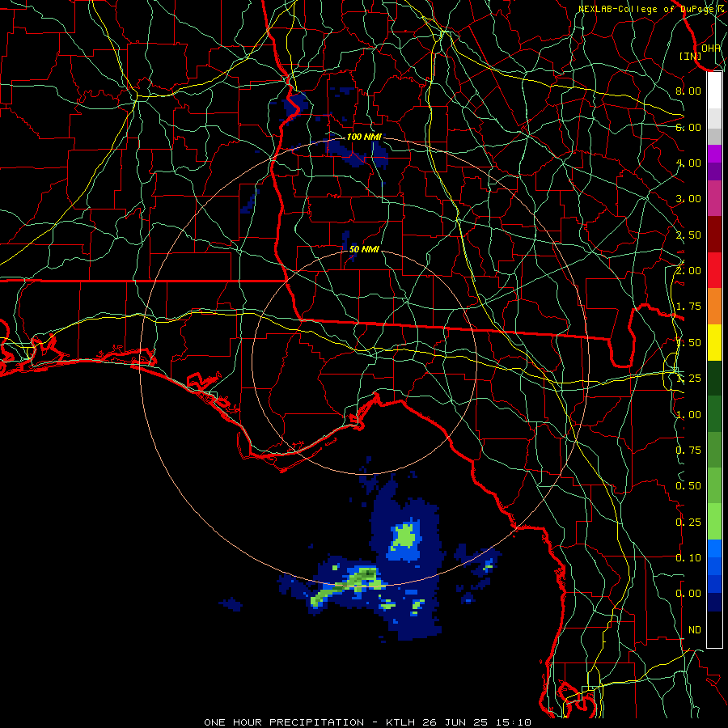Click the 8.00 legend value

click(688, 91)
